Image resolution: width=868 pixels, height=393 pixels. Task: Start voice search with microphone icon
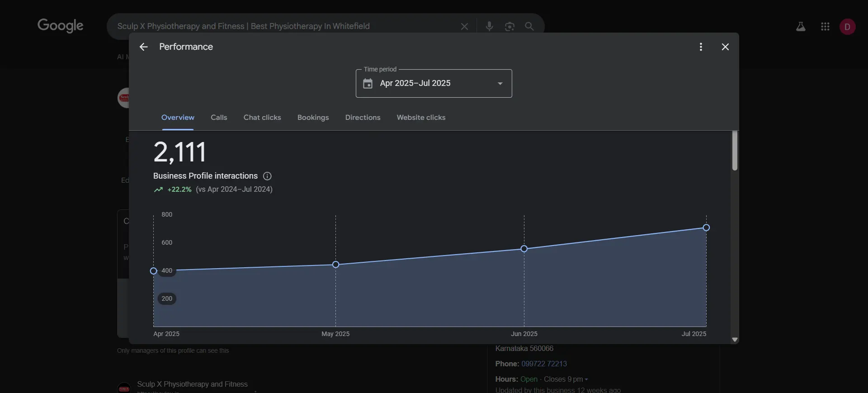pyautogui.click(x=489, y=26)
